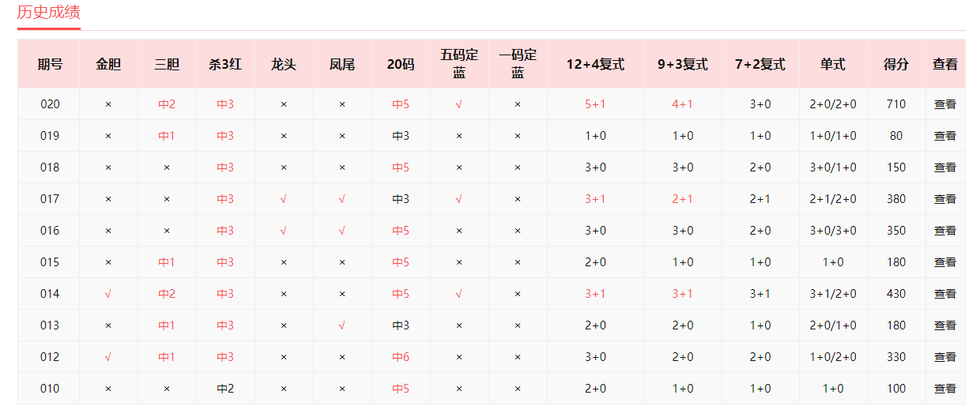Viewport: 980px width, 410px height.
Task: Open 查看 link in row 019
Action: 944,136
